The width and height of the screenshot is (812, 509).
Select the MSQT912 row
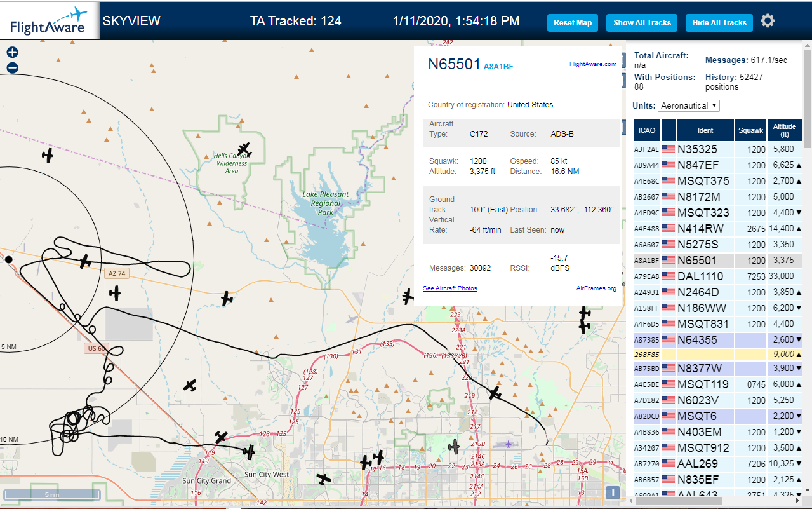718,447
